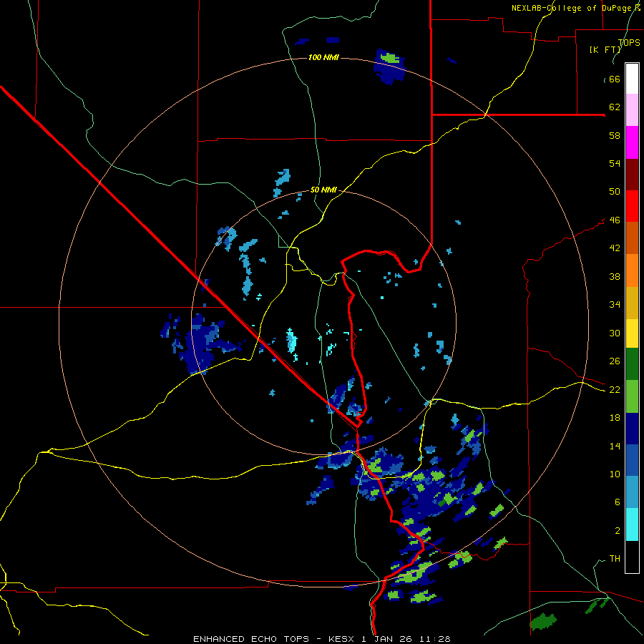
Task: Click the dark orange legend swatch
Action: coord(632,238)
